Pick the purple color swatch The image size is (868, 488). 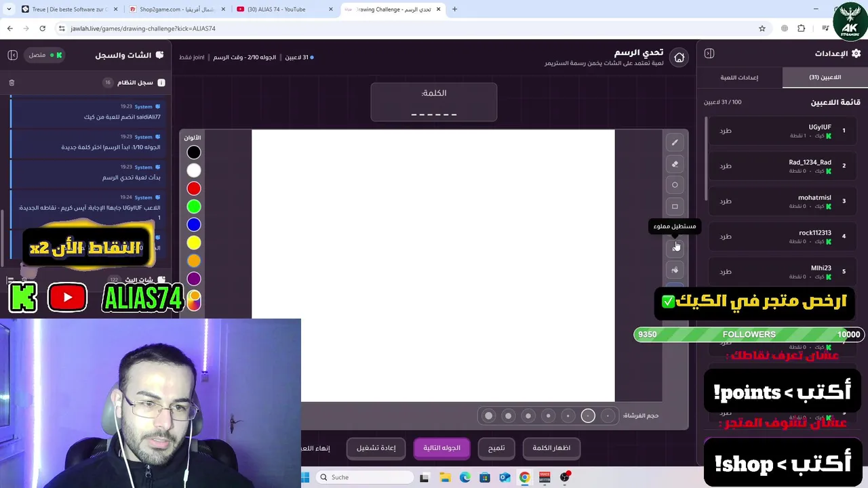[x=194, y=279]
